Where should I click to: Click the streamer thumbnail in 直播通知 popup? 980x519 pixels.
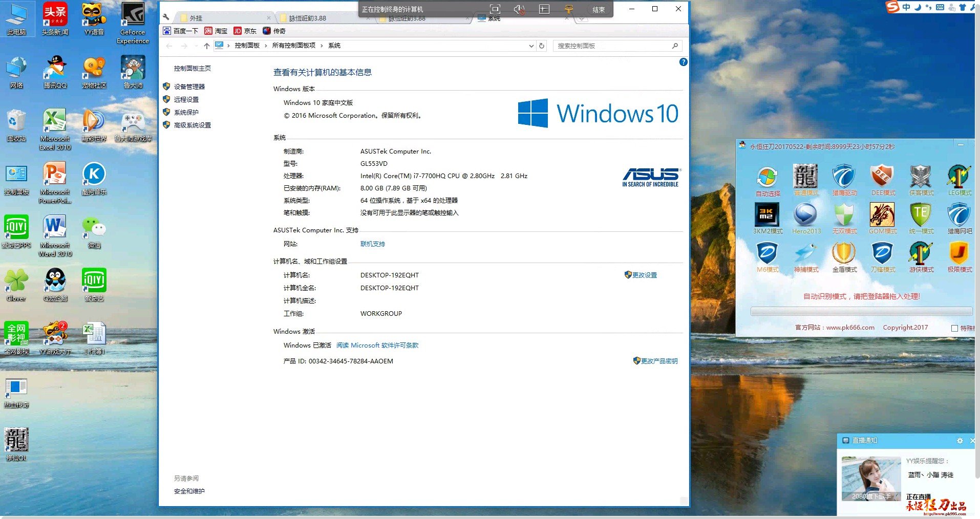871,479
